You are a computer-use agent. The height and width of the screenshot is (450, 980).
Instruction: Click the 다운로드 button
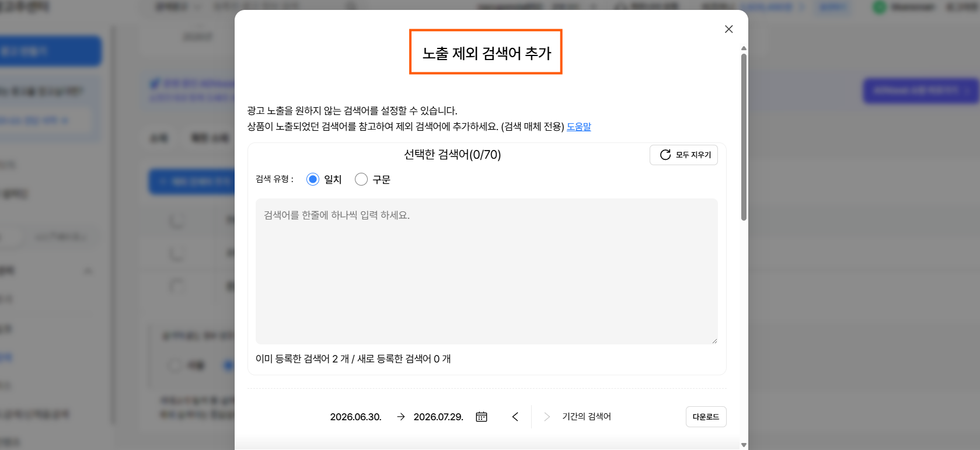(x=706, y=417)
